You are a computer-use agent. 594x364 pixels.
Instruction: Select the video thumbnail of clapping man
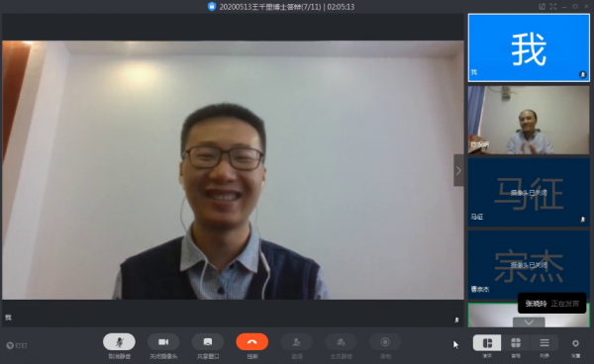[x=529, y=120]
